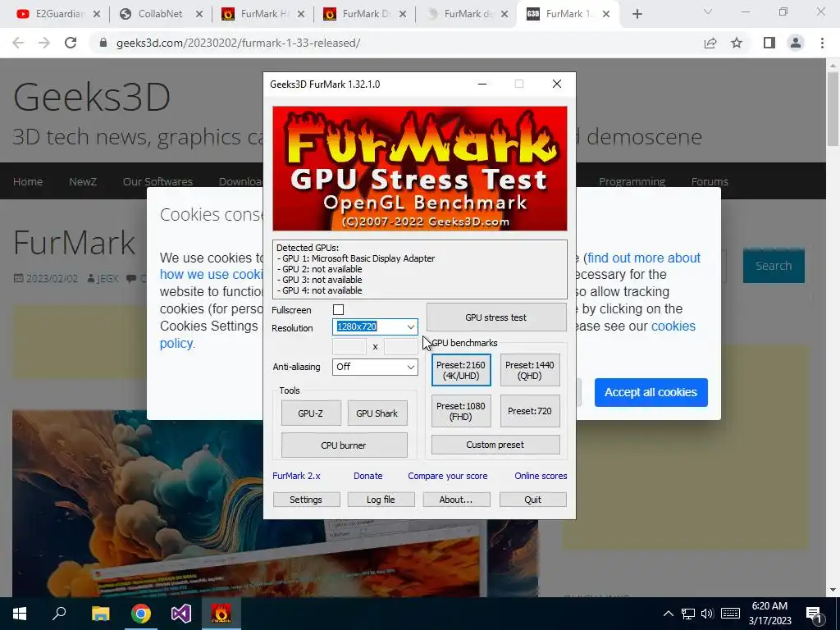Go back in Chrome
840x630 pixels.
tap(18, 43)
